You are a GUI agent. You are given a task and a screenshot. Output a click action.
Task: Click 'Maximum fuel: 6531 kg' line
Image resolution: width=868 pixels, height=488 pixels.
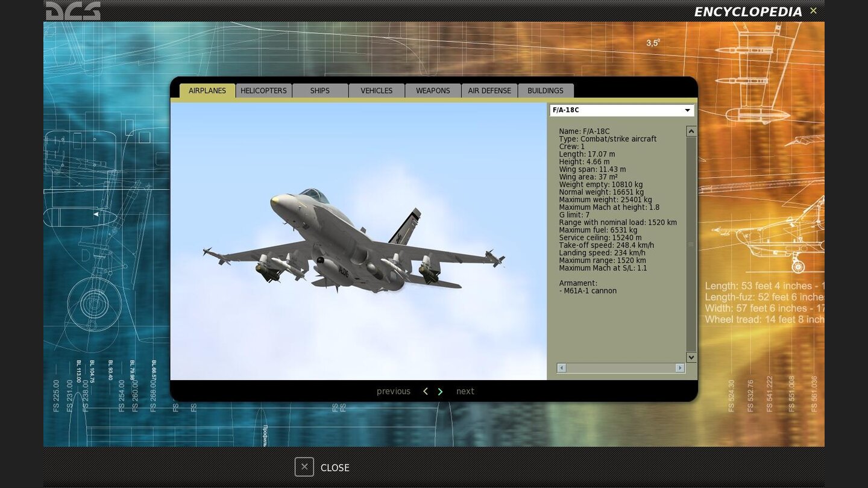(x=598, y=230)
